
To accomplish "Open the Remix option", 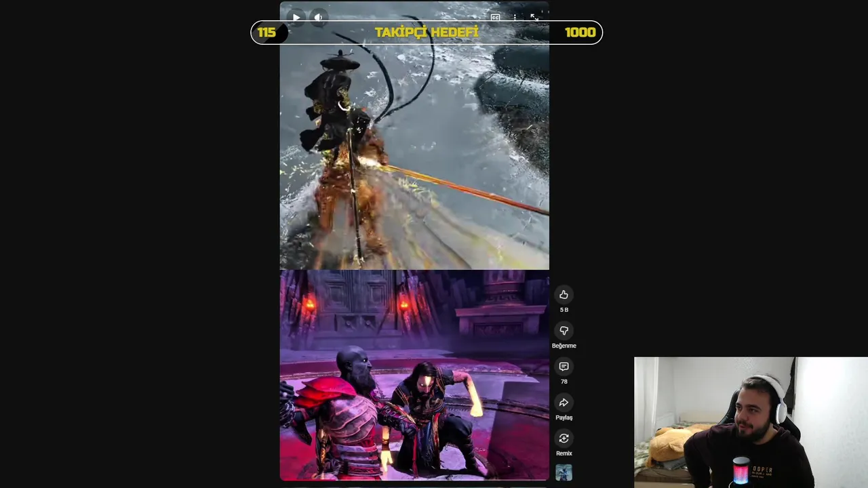I will click(x=564, y=438).
